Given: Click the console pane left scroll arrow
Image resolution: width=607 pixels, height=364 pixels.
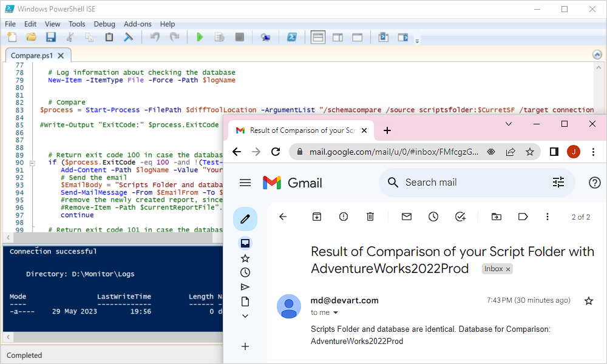Looking at the screenshot, I should tap(8, 337).
